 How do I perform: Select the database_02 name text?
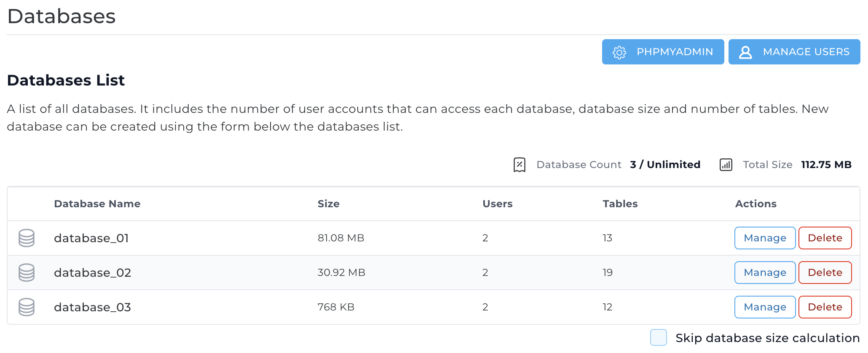click(92, 273)
